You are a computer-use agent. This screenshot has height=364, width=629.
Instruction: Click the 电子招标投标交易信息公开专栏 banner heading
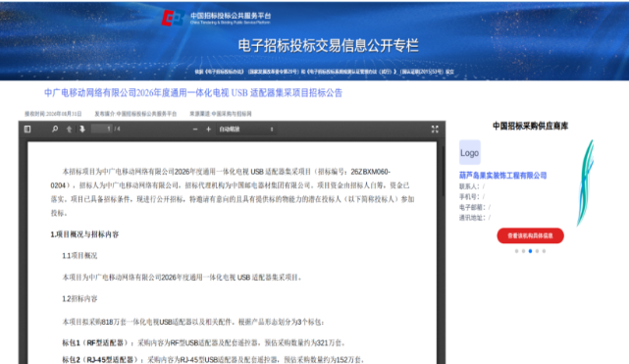328,45
